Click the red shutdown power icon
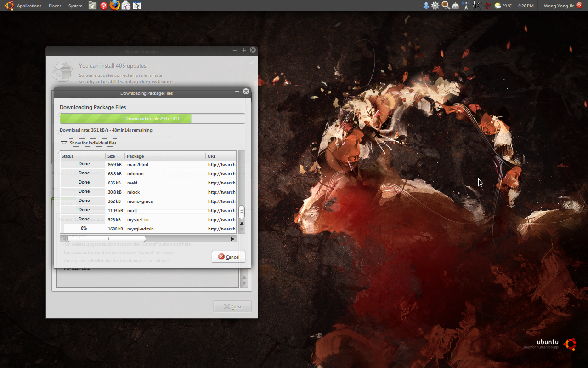The height and width of the screenshot is (368, 588). click(579, 6)
